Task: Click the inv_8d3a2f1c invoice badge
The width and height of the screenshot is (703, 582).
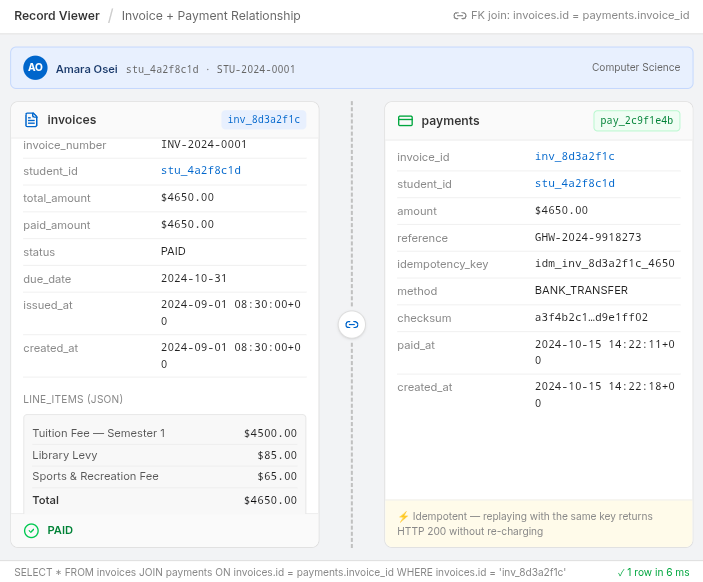Action: [x=264, y=120]
